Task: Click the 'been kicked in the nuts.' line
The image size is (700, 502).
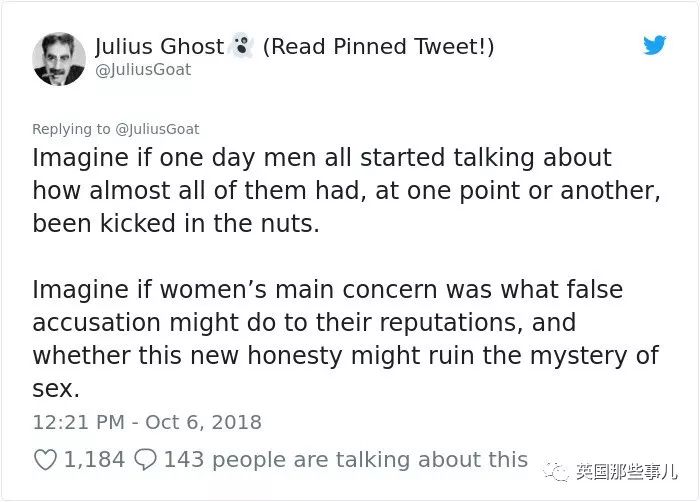Action: coord(176,223)
